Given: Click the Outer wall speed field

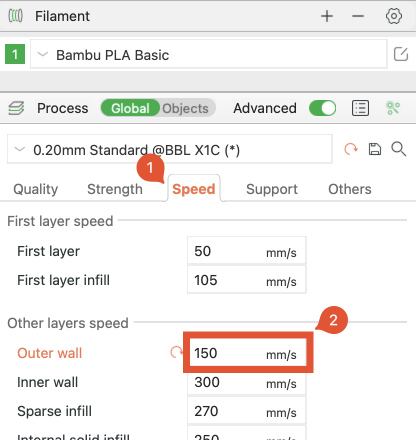Looking at the screenshot, I should pyautogui.click(x=248, y=352).
